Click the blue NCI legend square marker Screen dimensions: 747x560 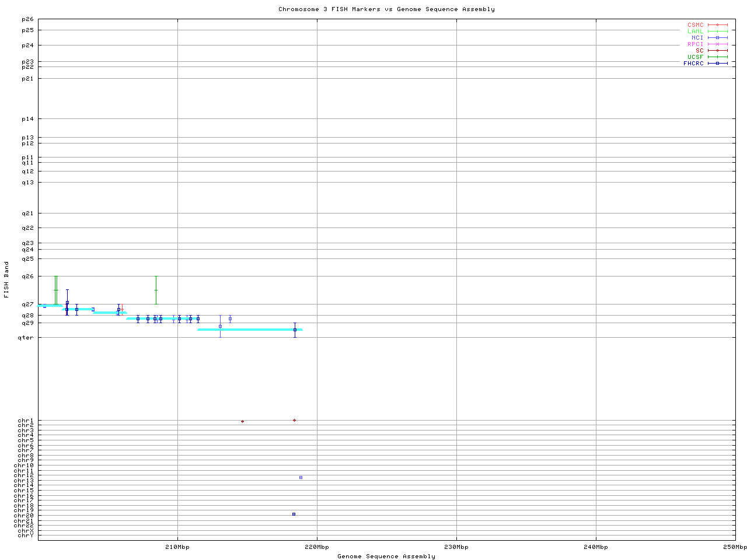tap(717, 38)
